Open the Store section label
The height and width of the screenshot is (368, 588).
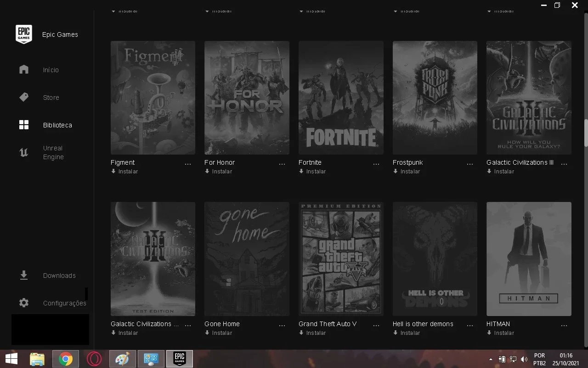point(51,98)
